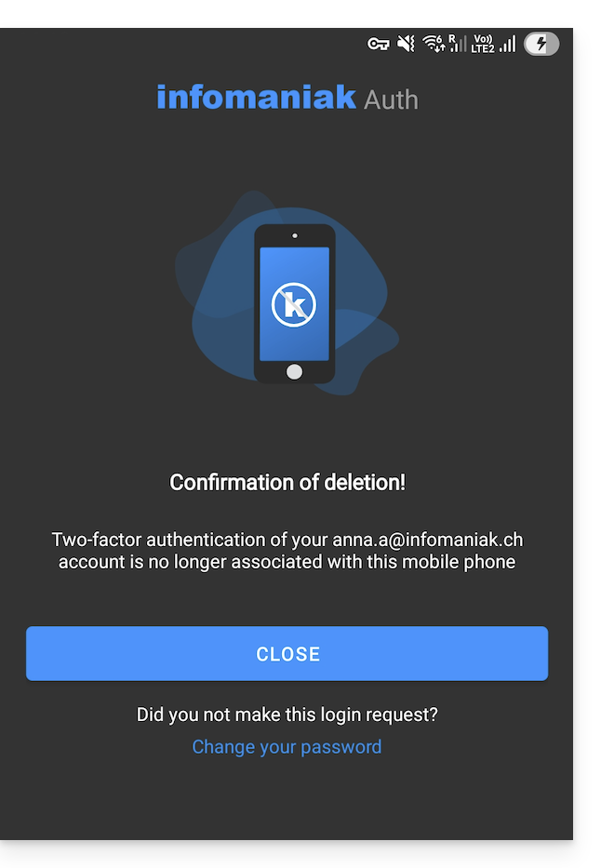Click the anna.a@infomaniak.ch email address
Viewport: 601px width, 868px height.
[x=427, y=540]
